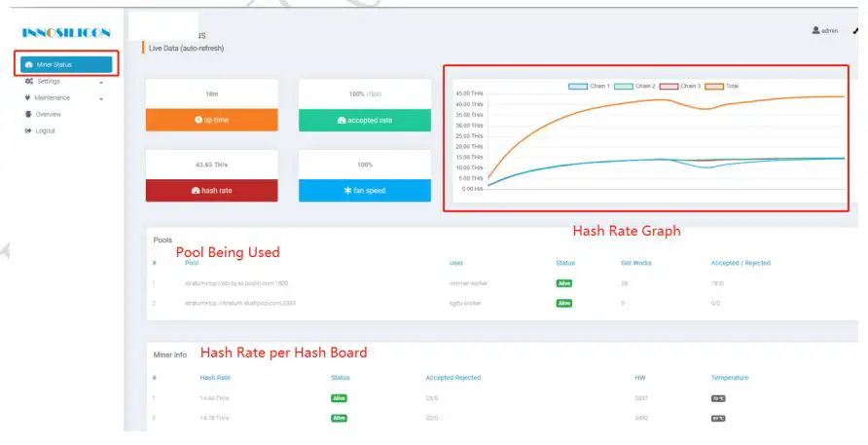
Task: Click the 14.44 TH/s hash board value
Action: 214,398
